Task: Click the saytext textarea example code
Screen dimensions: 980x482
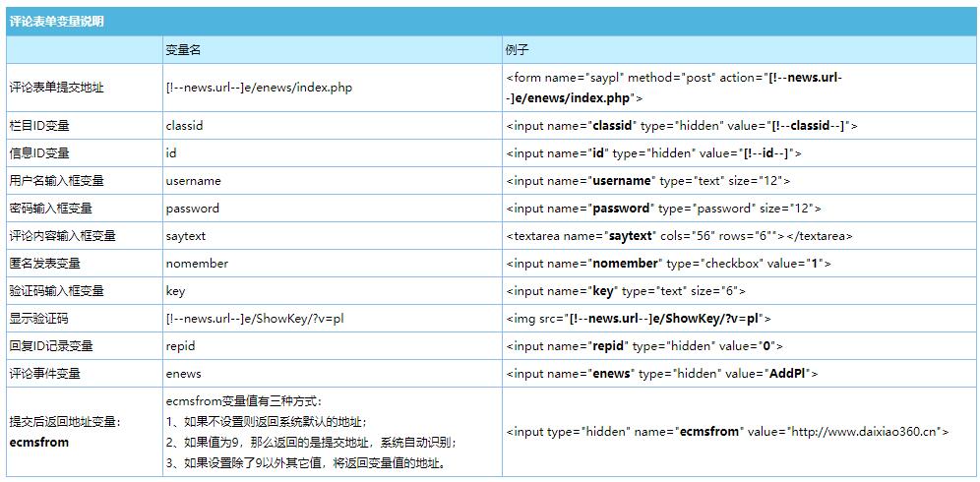Action: pyautogui.click(x=679, y=236)
